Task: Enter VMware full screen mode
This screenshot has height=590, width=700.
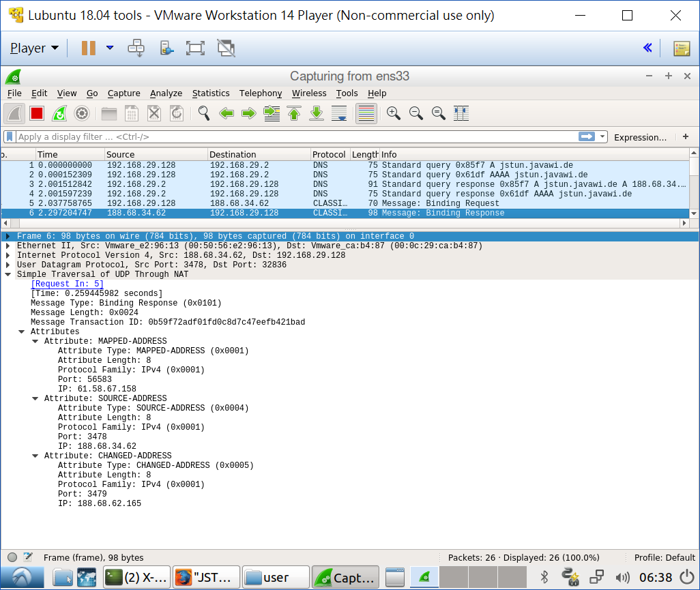Action: click(195, 48)
